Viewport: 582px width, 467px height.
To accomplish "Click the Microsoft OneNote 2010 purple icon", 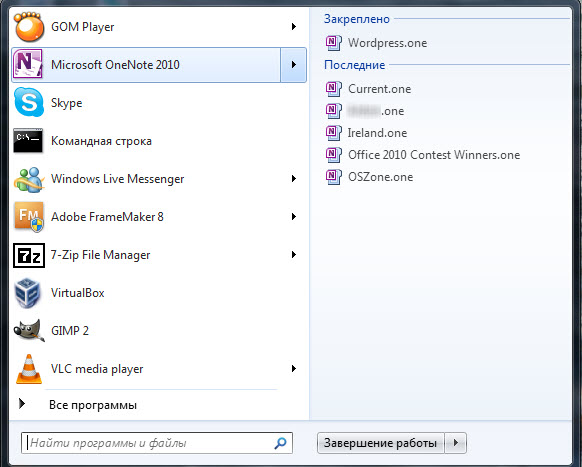I will click(28, 64).
